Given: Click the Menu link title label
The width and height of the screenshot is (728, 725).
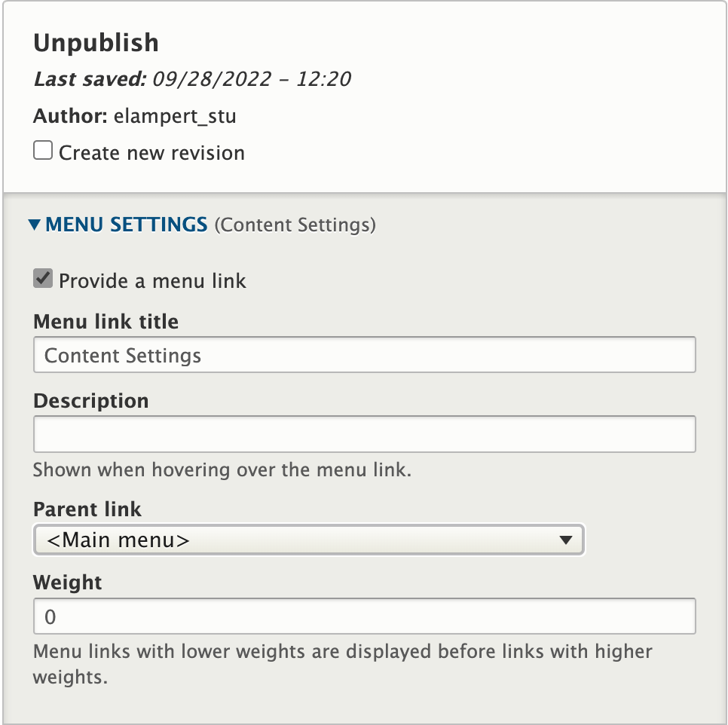Looking at the screenshot, I should (x=106, y=322).
